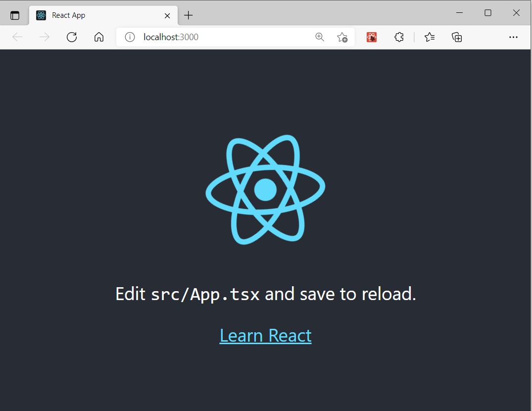
Task: Close the React App tab
Action: (167, 15)
